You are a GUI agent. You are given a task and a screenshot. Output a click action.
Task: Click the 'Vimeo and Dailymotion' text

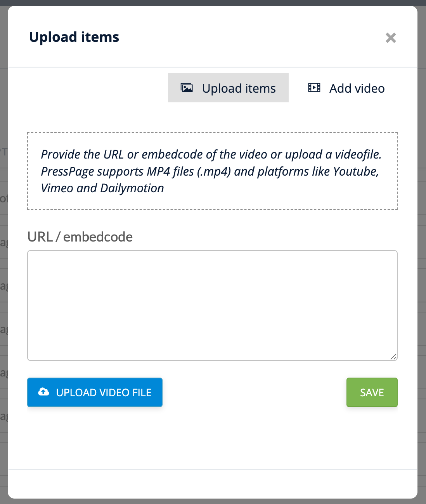[x=102, y=188]
